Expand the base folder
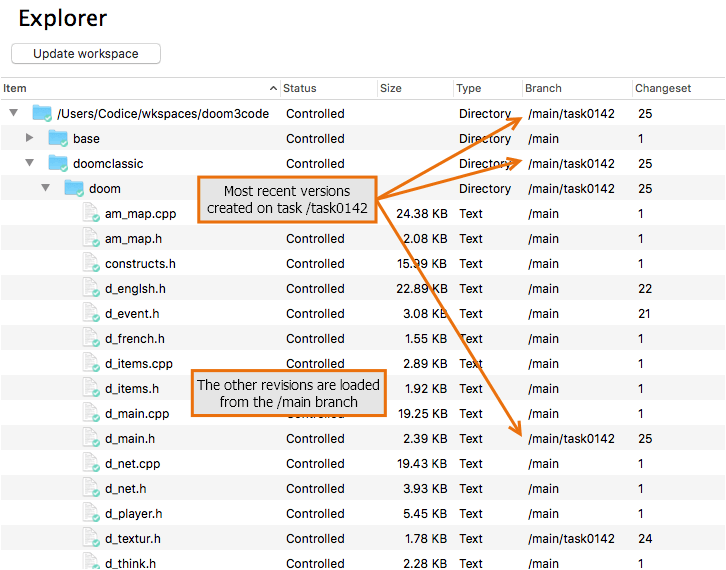This screenshot has width=726, height=570. (29, 138)
